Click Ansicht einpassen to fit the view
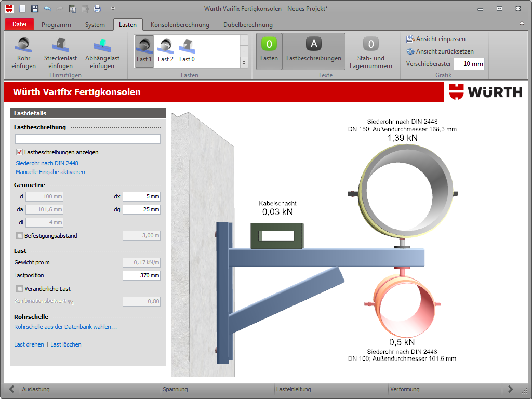 point(436,39)
